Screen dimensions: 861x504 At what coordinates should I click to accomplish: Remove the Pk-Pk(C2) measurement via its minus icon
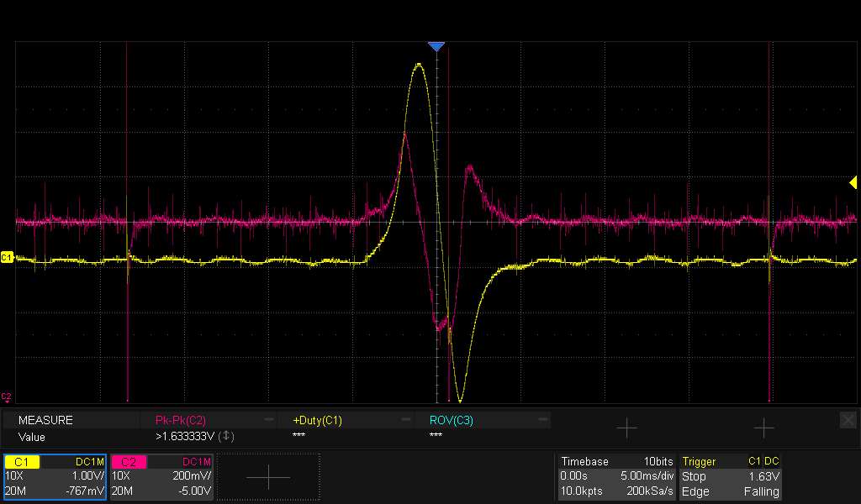268,419
